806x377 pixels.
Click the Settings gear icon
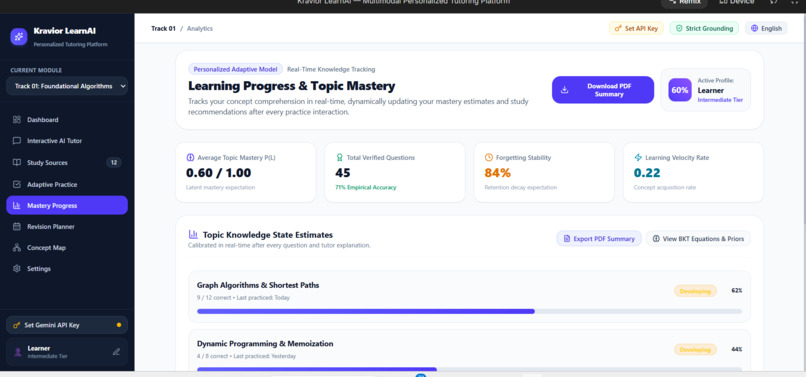pos(16,268)
